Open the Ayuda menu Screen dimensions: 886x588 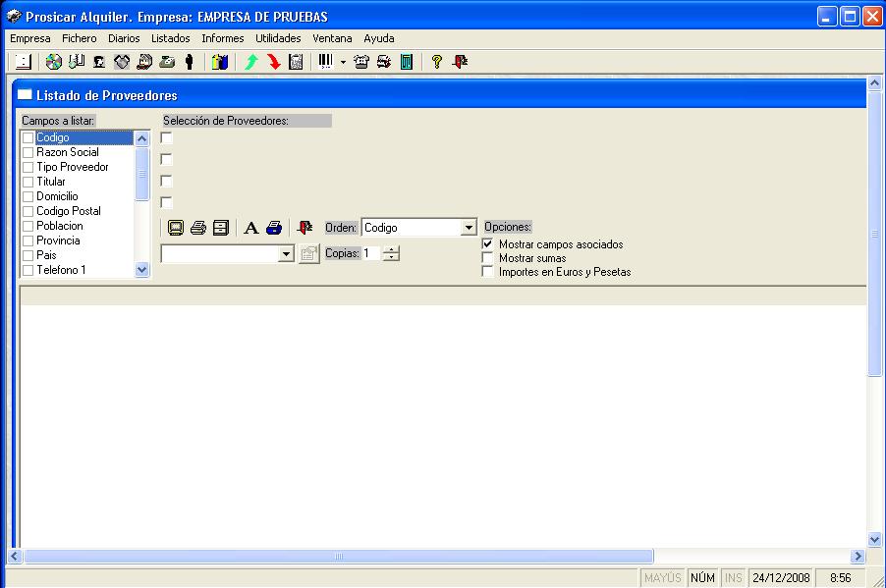[x=379, y=38]
